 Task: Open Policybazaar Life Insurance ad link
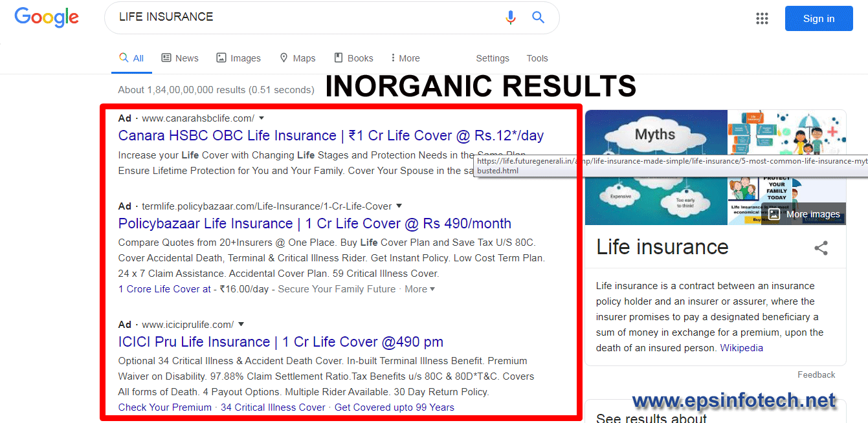click(x=315, y=224)
